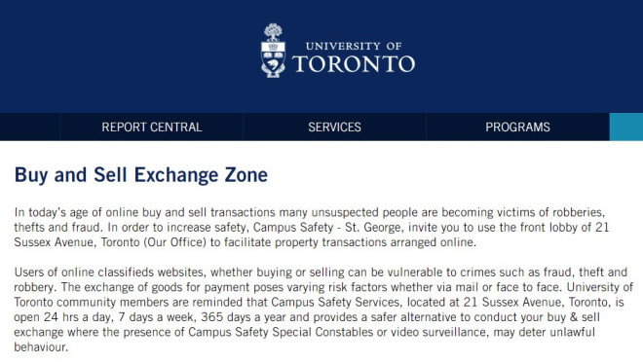Open the Report Central menu
This screenshot has height=364, width=643.
tap(151, 127)
